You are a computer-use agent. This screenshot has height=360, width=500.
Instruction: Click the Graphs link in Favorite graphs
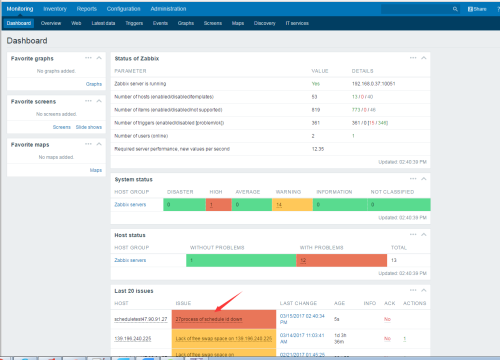[94, 84]
